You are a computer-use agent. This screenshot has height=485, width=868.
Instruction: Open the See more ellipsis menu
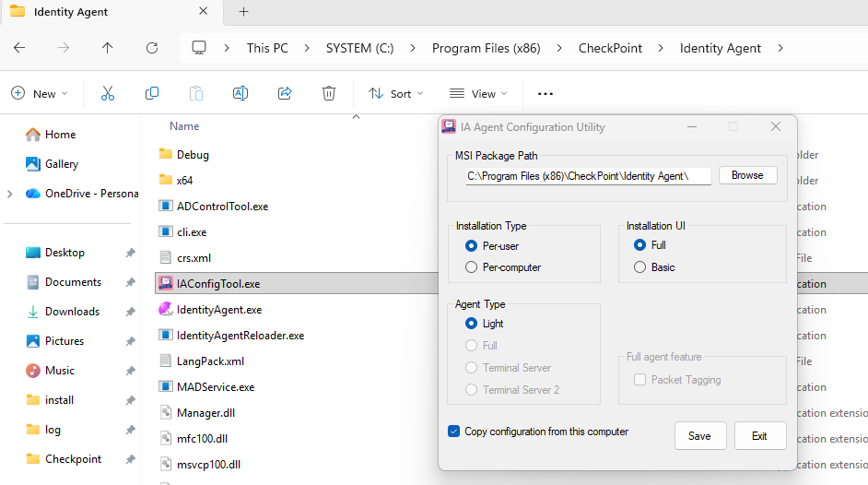(545, 93)
